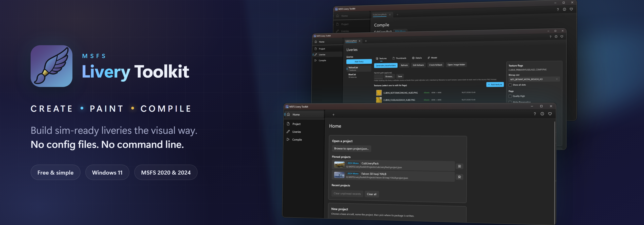The height and width of the screenshot is (225, 644).
Task: Unpin the CubLiveryPack project
Action: point(459,166)
